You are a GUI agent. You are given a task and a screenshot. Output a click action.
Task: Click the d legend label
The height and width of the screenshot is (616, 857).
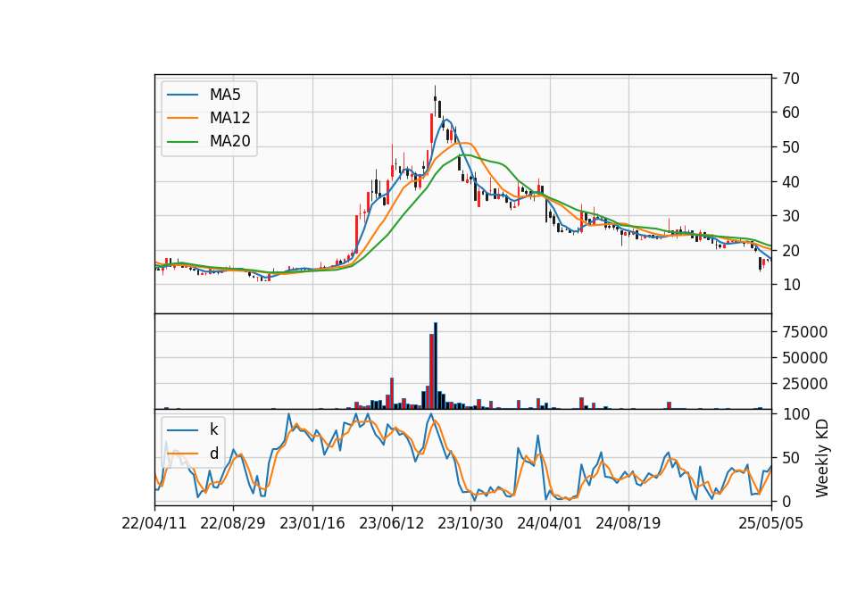tap(213, 454)
